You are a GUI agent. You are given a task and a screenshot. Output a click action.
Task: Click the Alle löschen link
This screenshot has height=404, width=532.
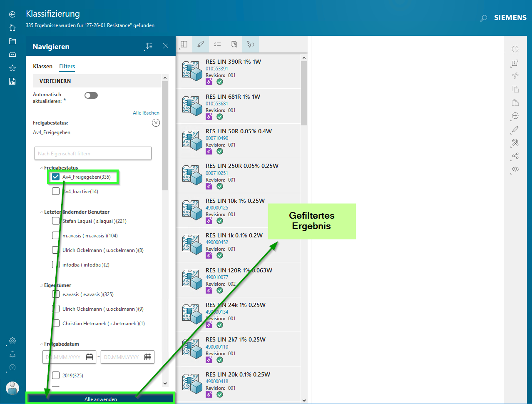146,113
